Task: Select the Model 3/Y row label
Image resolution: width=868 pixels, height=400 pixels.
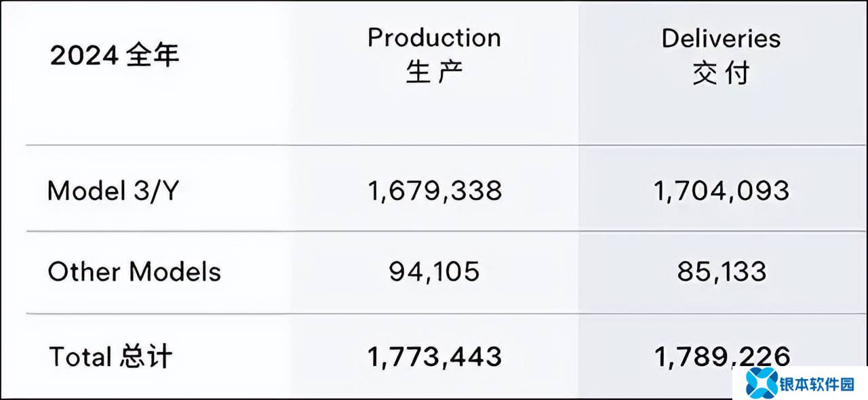Action: [x=113, y=191]
